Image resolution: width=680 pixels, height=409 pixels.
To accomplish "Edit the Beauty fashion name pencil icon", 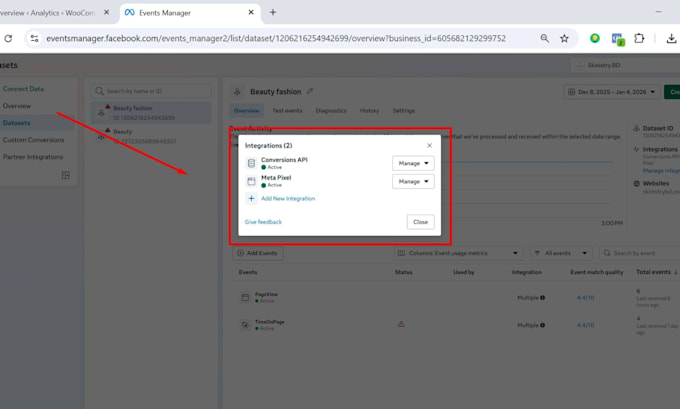I will click(x=310, y=91).
